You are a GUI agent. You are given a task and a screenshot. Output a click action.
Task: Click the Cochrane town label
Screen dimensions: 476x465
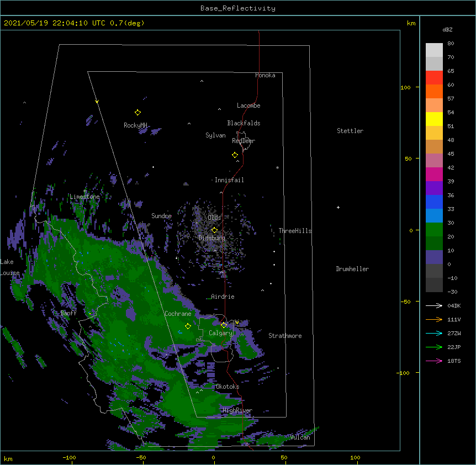point(178,314)
